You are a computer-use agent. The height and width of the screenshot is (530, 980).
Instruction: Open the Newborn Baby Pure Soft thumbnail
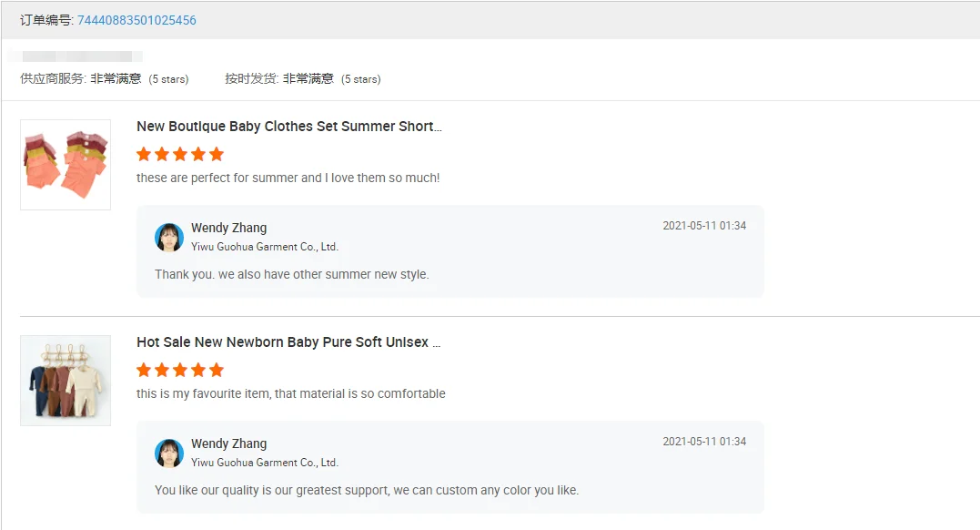coord(66,381)
